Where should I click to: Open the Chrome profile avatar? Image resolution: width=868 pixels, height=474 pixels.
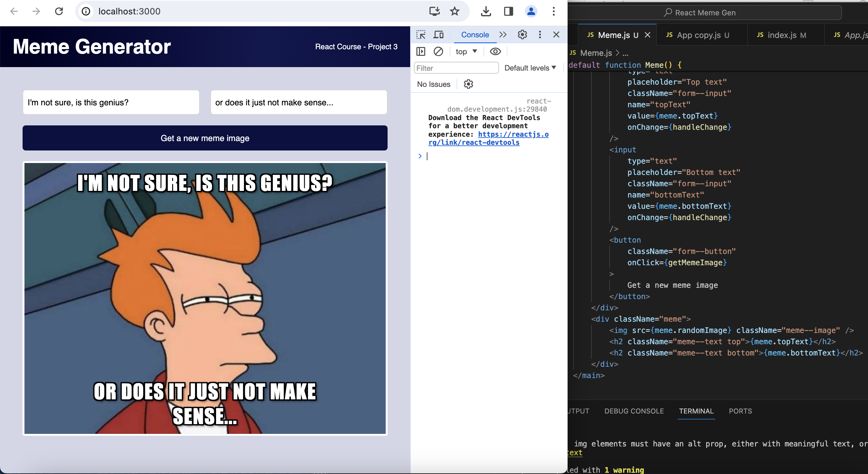click(531, 12)
